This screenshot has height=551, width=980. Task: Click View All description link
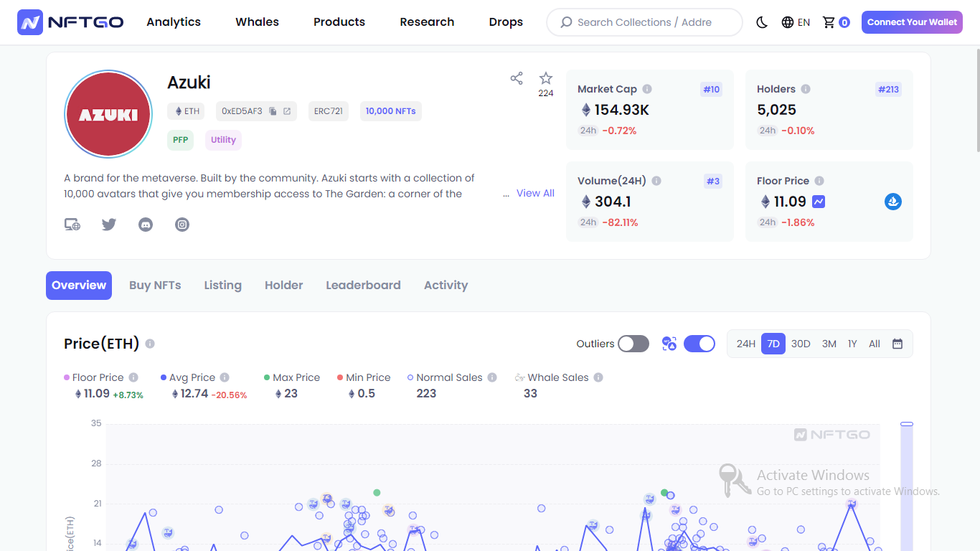click(x=535, y=193)
